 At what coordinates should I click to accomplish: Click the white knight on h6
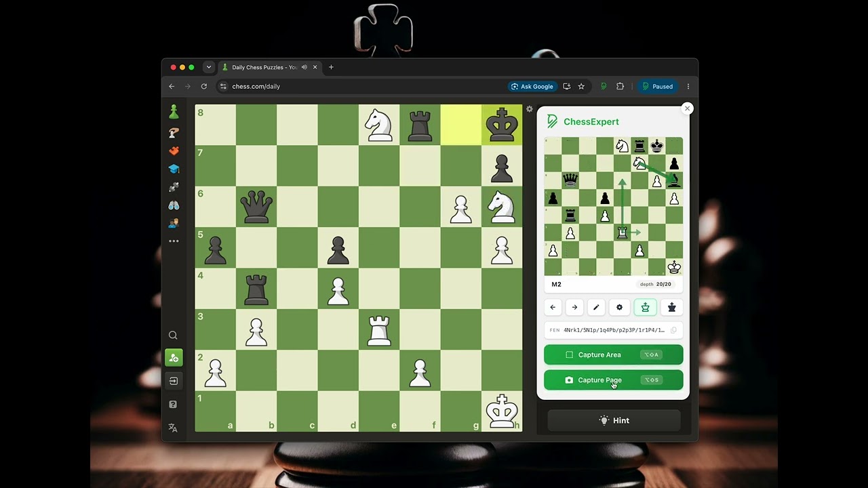502,207
